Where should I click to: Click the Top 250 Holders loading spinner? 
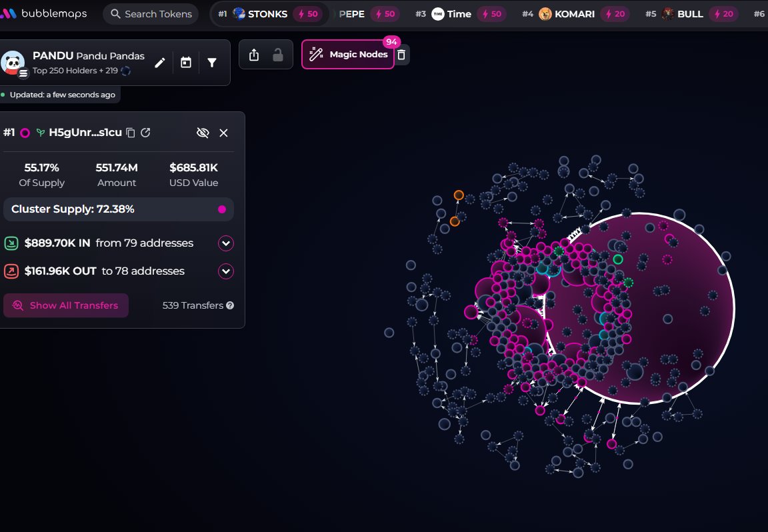coord(126,71)
